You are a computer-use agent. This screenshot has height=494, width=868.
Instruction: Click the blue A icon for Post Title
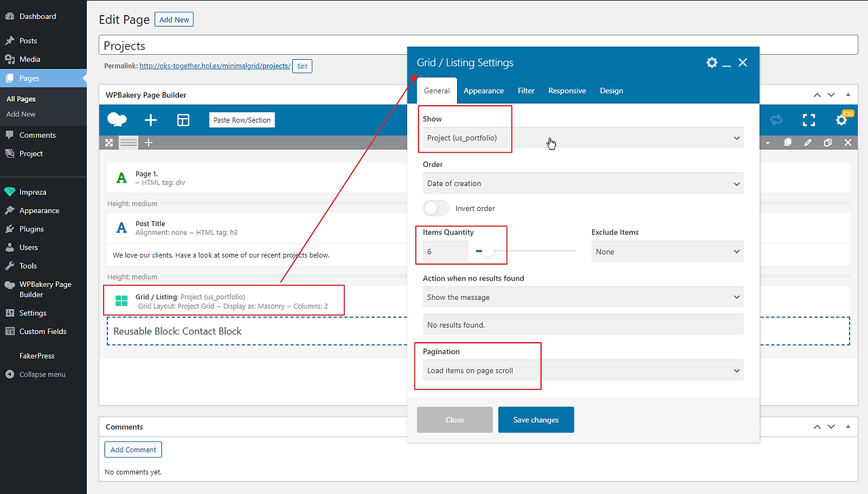click(121, 228)
